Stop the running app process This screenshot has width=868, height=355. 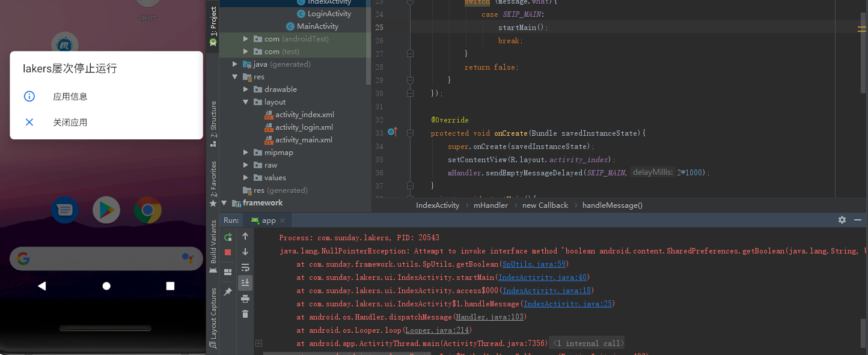[x=228, y=252]
